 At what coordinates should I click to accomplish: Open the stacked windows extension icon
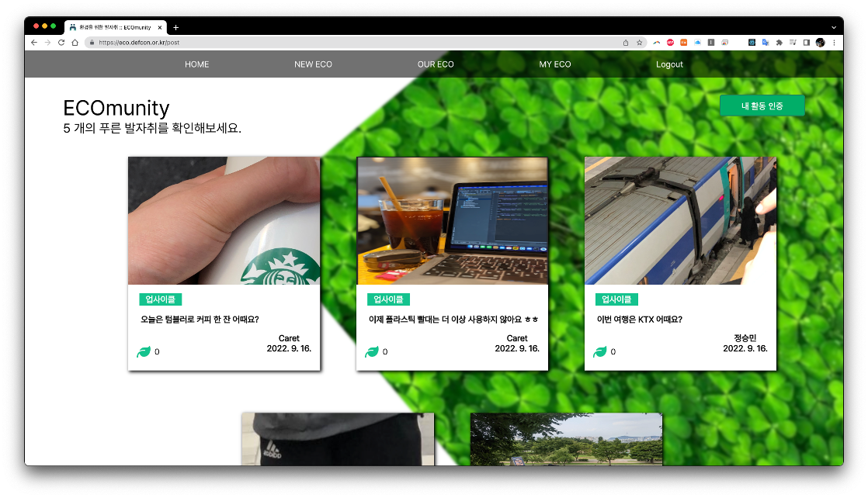pyautogui.click(x=724, y=43)
